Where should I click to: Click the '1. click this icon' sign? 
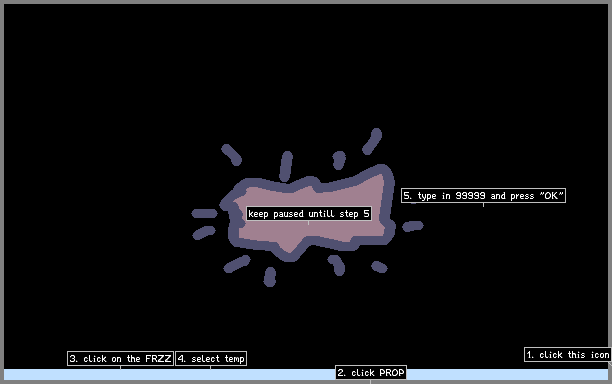(568, 355)
